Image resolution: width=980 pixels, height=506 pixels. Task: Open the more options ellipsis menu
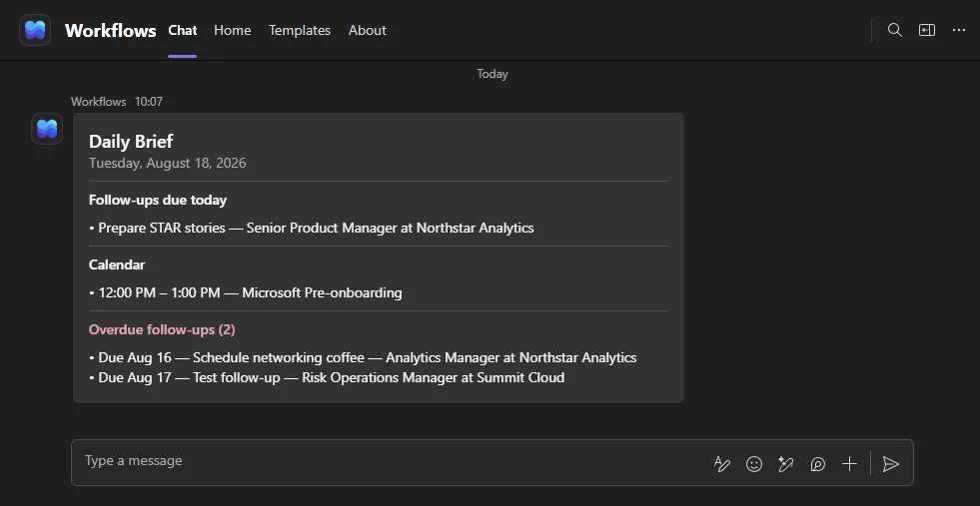[x=959, y=30]
